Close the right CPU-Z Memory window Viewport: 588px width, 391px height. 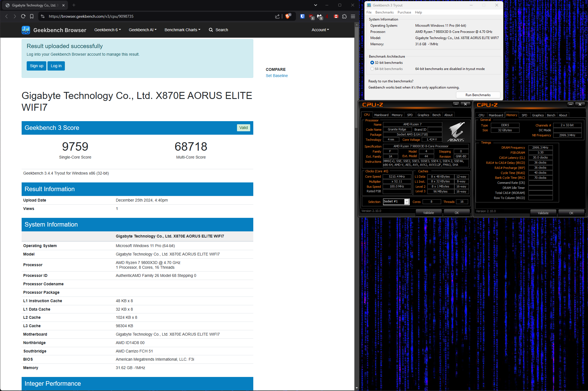(x=580, y=104)
